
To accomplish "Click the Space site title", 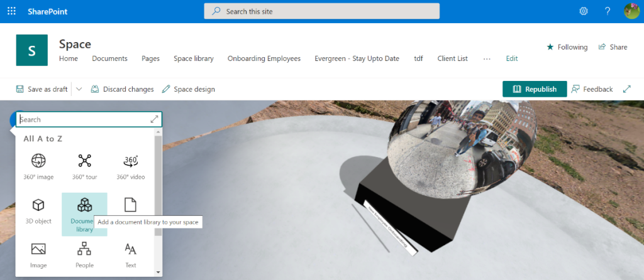I will click(75, 44).
